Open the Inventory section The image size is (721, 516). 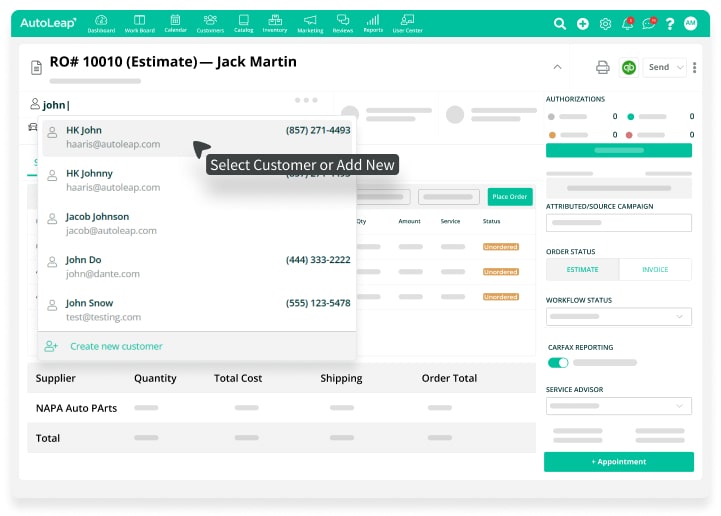[x=274, y=23]
